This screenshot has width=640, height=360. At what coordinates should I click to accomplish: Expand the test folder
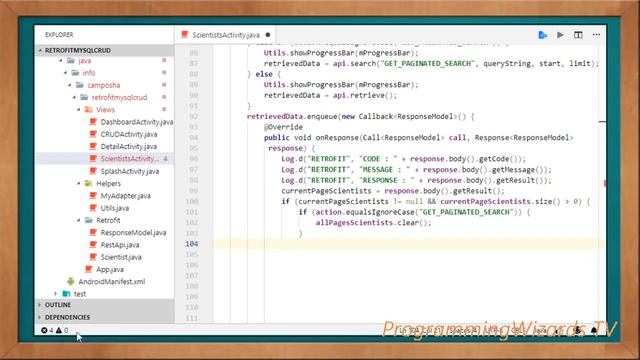56,293
